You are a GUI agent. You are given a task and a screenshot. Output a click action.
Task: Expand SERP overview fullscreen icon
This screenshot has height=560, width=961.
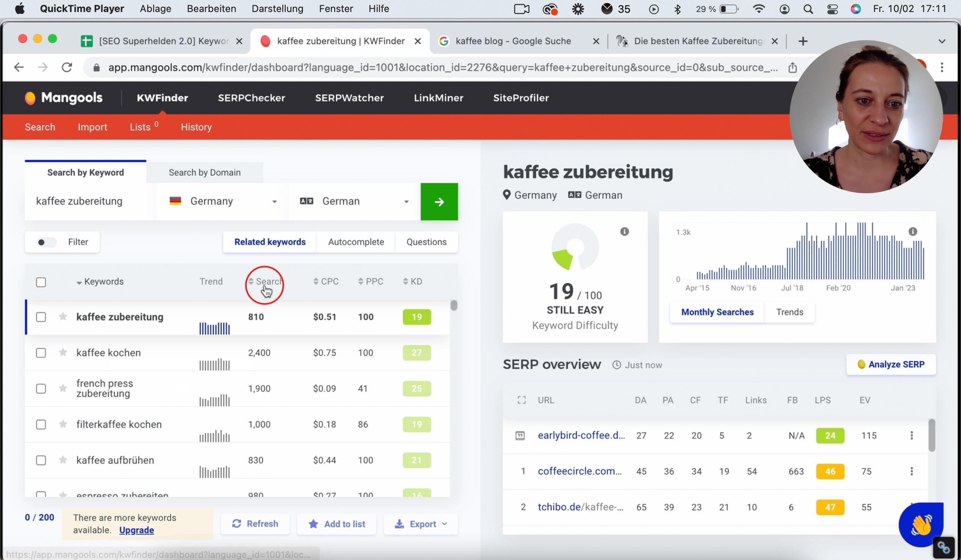pyautogui.click(x=521, y=400)
